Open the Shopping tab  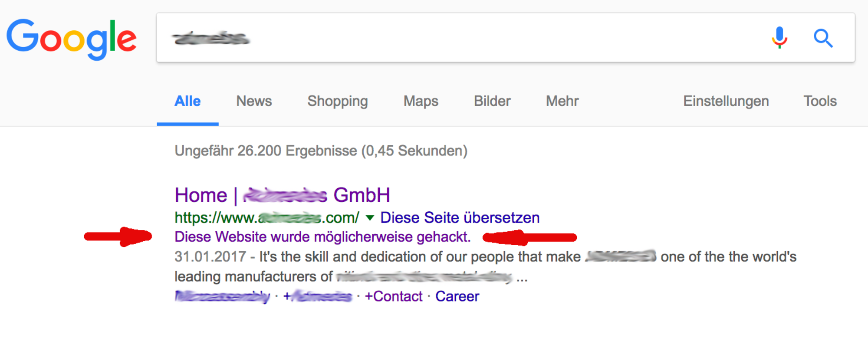338,102
